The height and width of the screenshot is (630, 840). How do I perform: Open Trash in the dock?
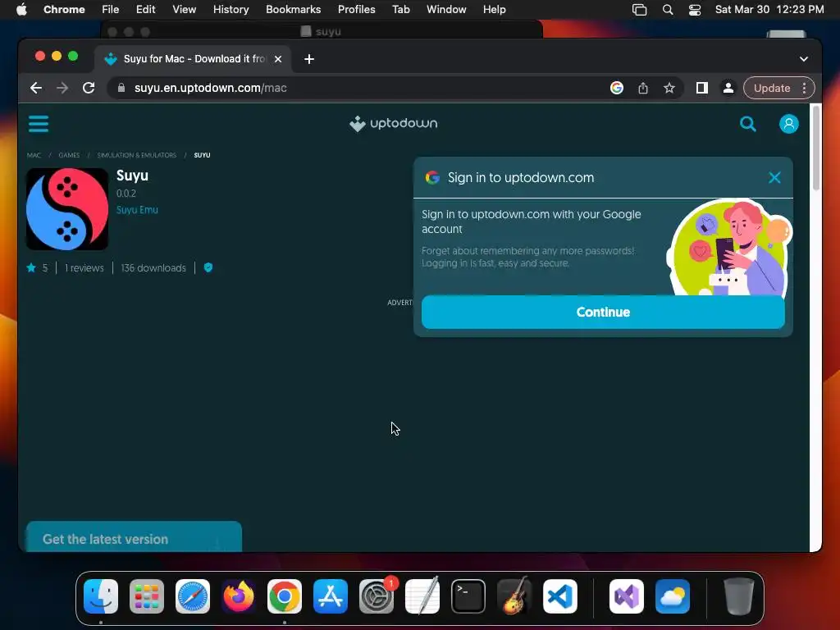point(739,596)
